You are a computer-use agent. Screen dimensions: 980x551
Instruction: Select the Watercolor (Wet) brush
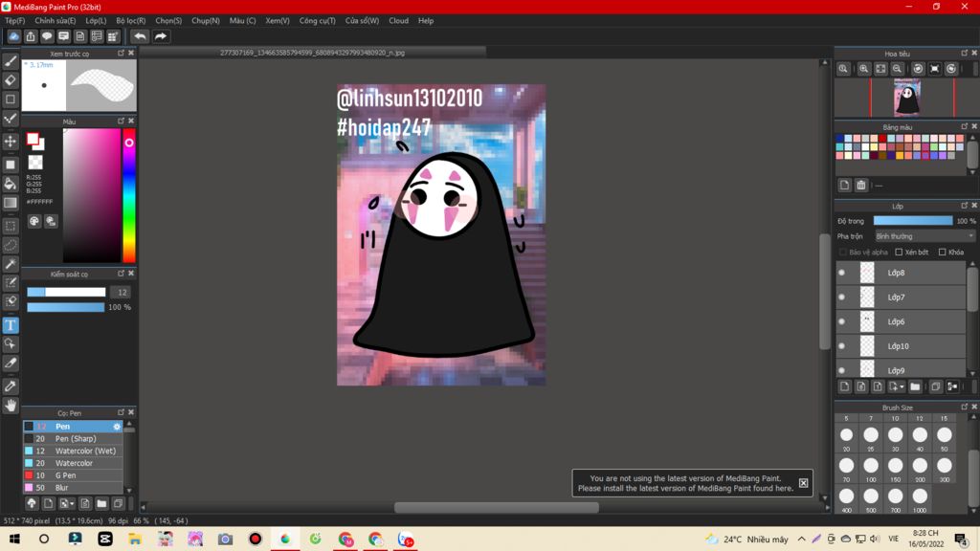click(73, 452)
